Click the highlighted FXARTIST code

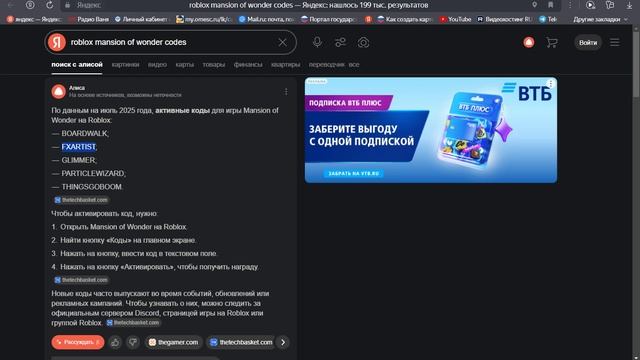[79, 147]
